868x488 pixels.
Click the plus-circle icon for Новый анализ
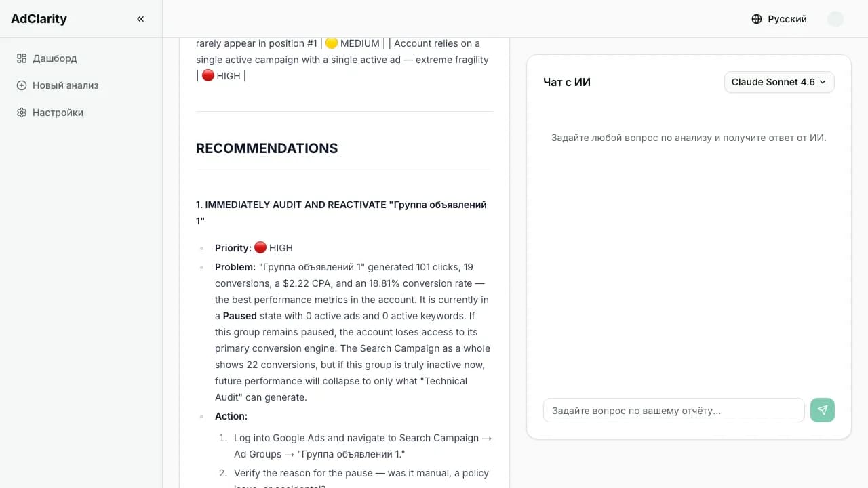[22, 85]
